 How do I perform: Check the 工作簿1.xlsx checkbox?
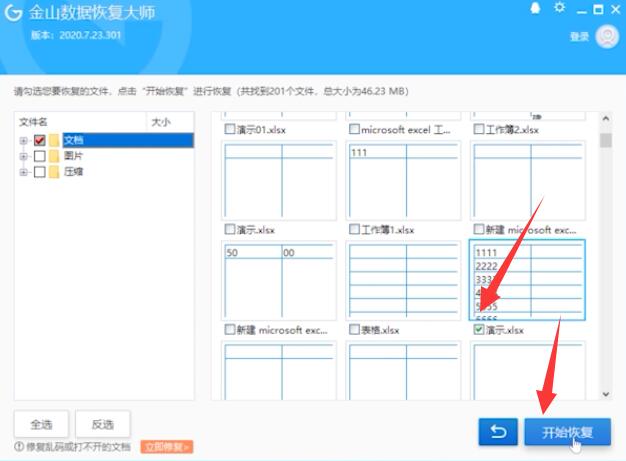click(x=354, y=229)
